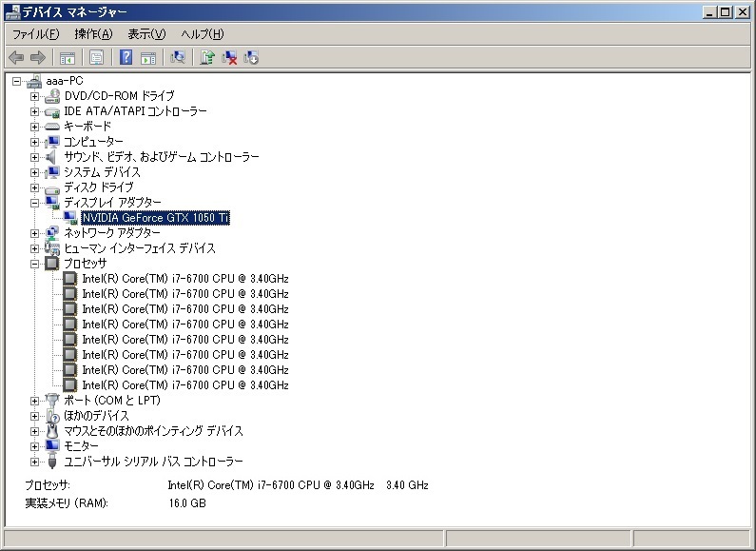756x551 pixels.
Task: Expand the ネットワーク アダプター node
Action: [35, 233]
